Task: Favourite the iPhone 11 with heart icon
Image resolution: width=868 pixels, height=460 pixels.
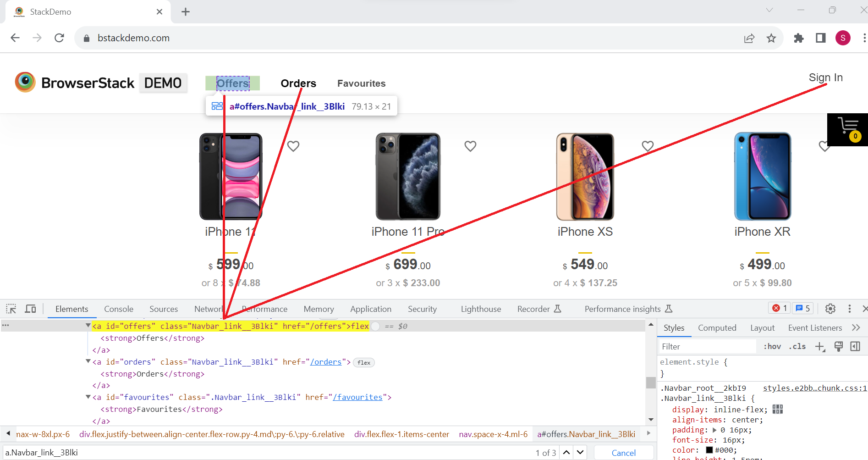Action: (293, 146)
